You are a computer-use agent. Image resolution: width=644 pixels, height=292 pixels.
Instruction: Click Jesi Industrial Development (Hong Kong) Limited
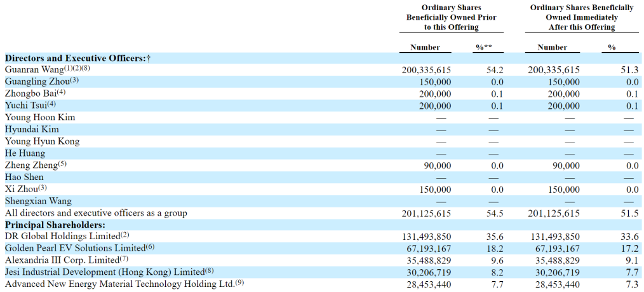pyautogui.click(x=105, y=272)
